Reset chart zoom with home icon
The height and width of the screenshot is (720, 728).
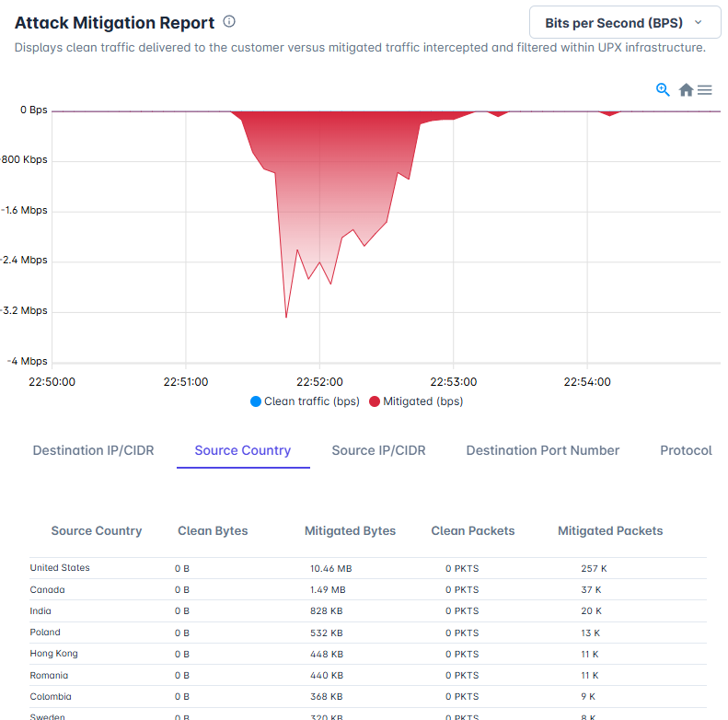(x=686, y=89)
